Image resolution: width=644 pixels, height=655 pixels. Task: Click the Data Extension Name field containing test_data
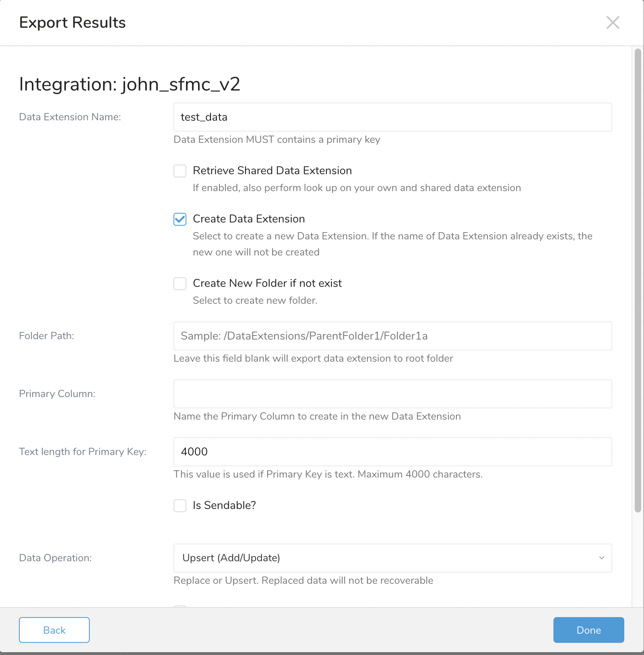click(392, 117)
